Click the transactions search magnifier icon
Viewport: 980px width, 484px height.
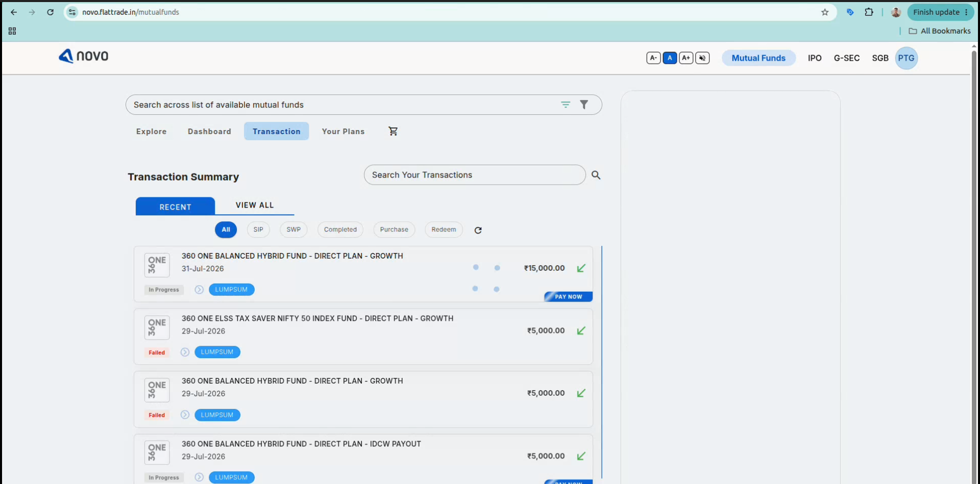click(596, 175)
